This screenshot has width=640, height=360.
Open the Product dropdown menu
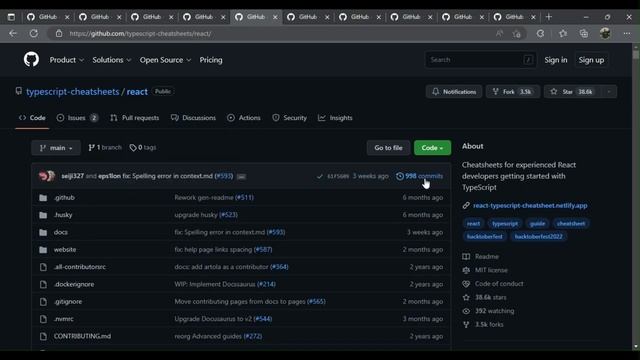point(67,60)
